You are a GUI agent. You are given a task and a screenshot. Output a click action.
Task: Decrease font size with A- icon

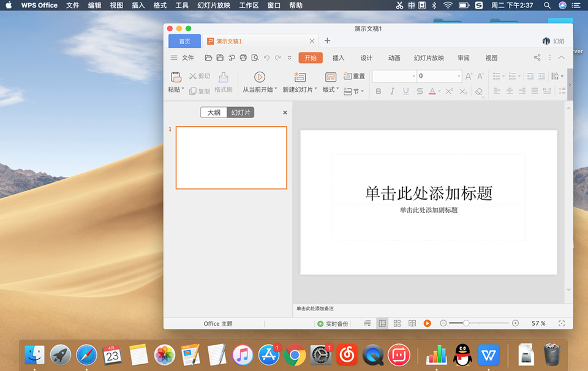click(480, 77)
